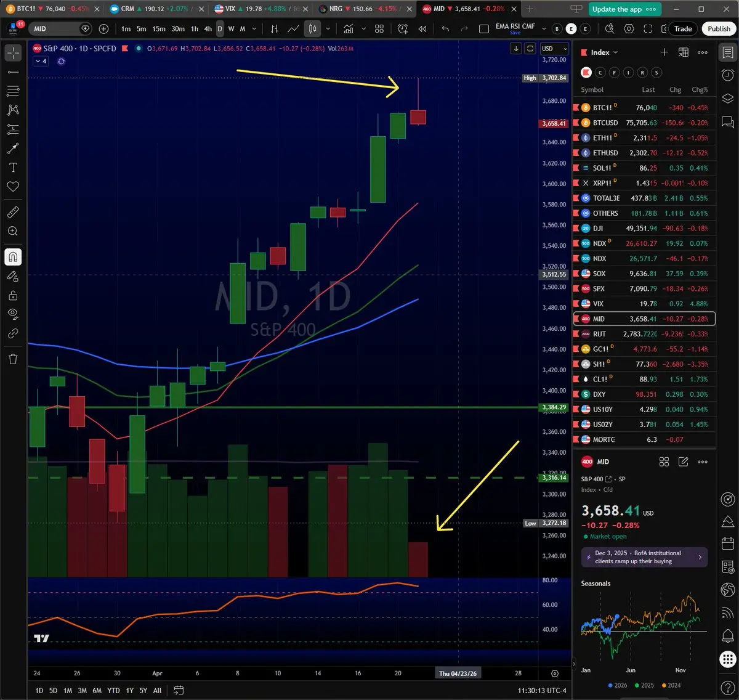The height and width of the screenshot is (700, 739).
Task: Expand the timeframe interval dropdown
Action: click(254, 29)
